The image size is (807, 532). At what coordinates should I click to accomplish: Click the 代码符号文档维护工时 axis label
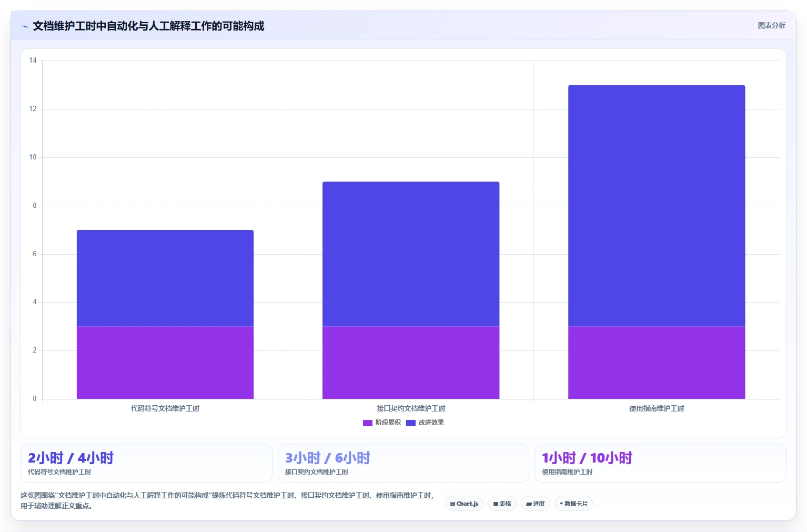(165, 408)
